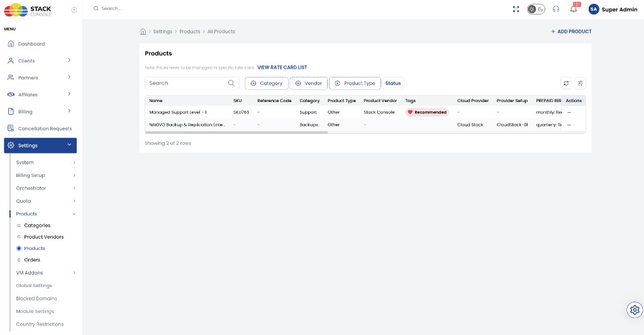Viewport: 644px width, 335px height.
Task: Open VIEW RATE CARD LIST link
Action: [x=282, y=67]
